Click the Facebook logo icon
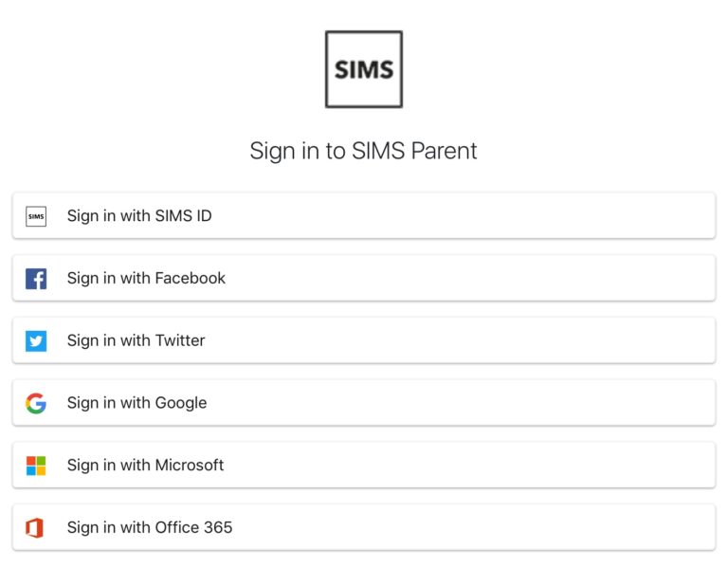 tap(36, 279)
